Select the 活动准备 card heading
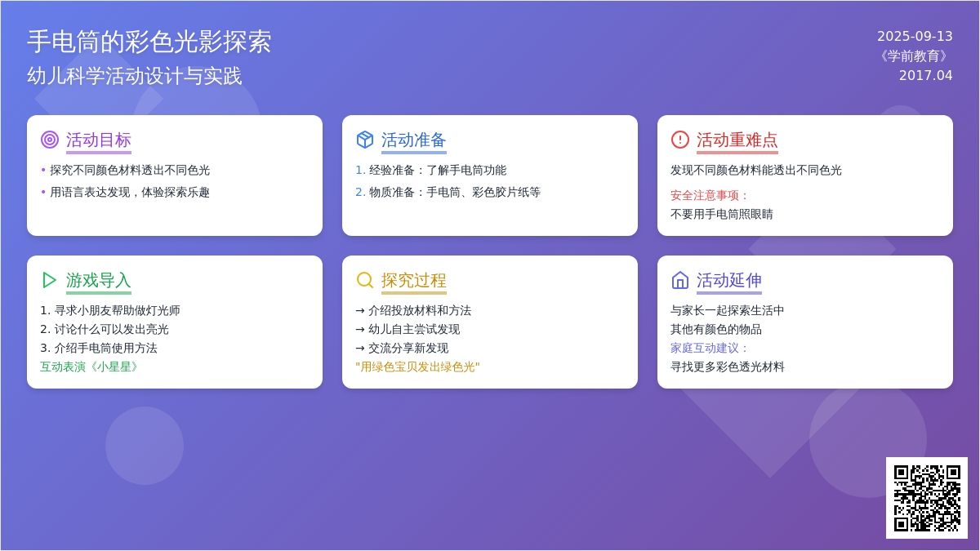Screen dimensions: 980x551 tap(414, 140)
